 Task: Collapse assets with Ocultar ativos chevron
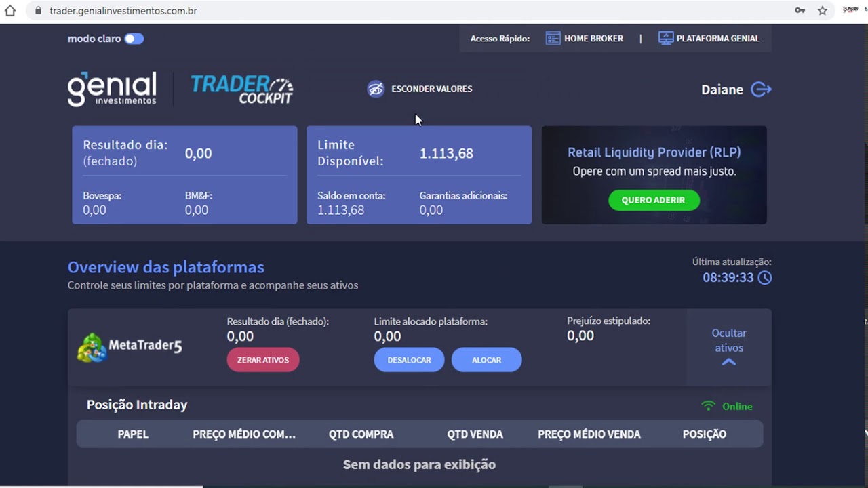pyautogui.click(x=729, y=362)
